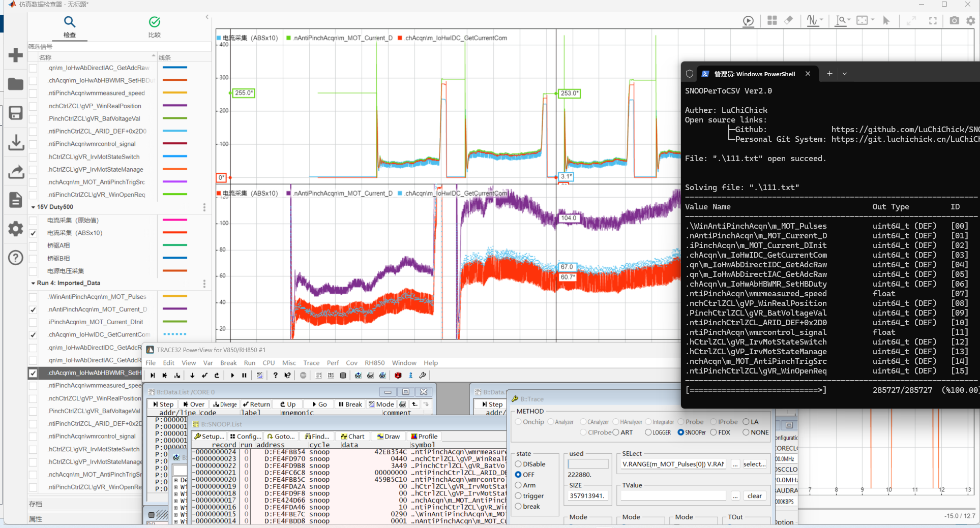Click the 筛选信号 filter input field
The width and height of the screenshot is (980, 528).
pos(119,46)
